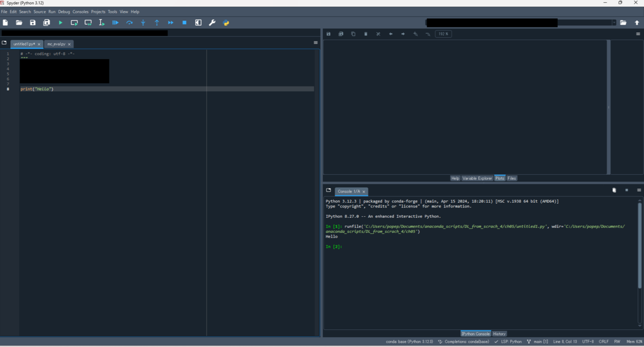Open the editor pane options menu
The image size is (644, 347).
(x=316, y=42)
